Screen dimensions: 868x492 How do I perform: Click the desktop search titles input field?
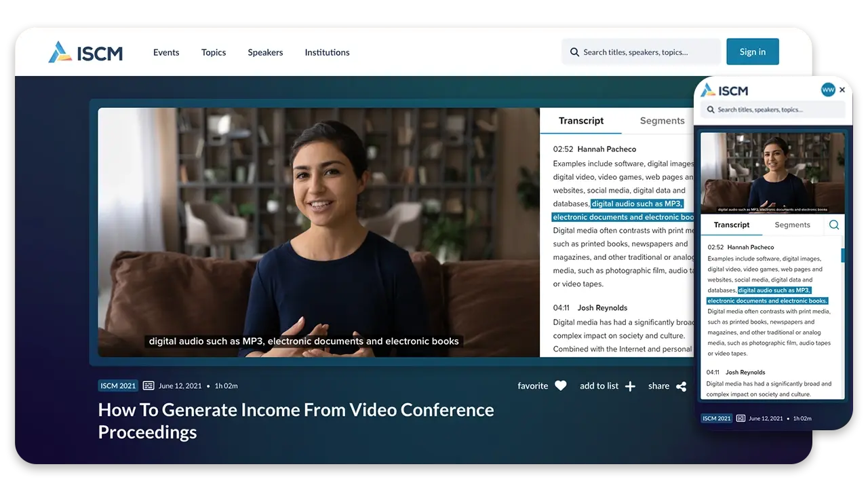[x=641, y=52]
